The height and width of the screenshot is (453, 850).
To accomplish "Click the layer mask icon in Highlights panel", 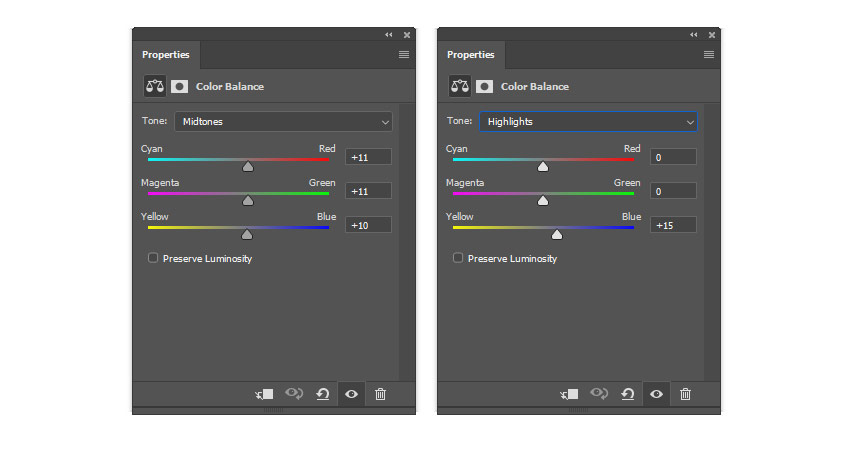I will pyautogui.click(x=484, y=86).
